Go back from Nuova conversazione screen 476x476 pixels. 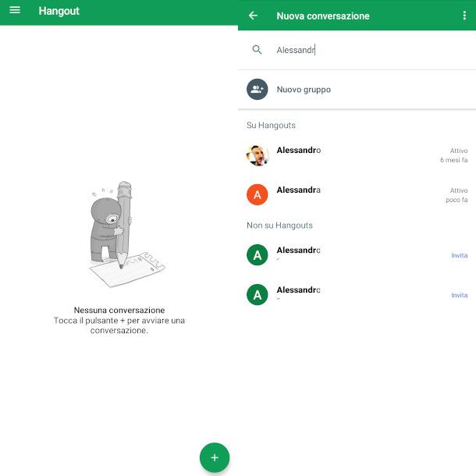(253, 16)
